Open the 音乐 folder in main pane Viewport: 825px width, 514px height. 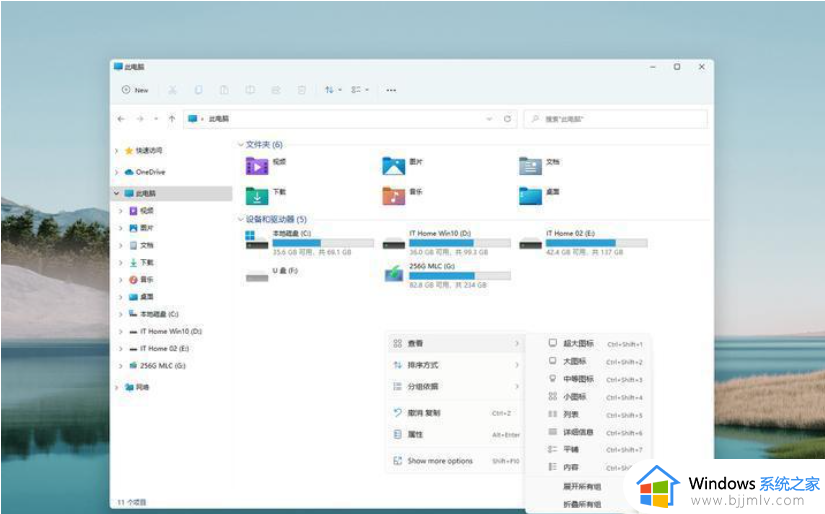[x=394, y=195]
